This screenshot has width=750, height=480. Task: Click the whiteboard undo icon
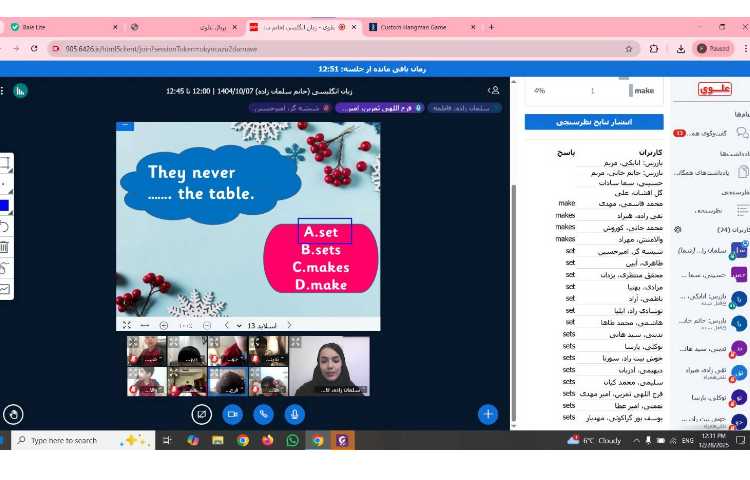click(x=5, y=226)
